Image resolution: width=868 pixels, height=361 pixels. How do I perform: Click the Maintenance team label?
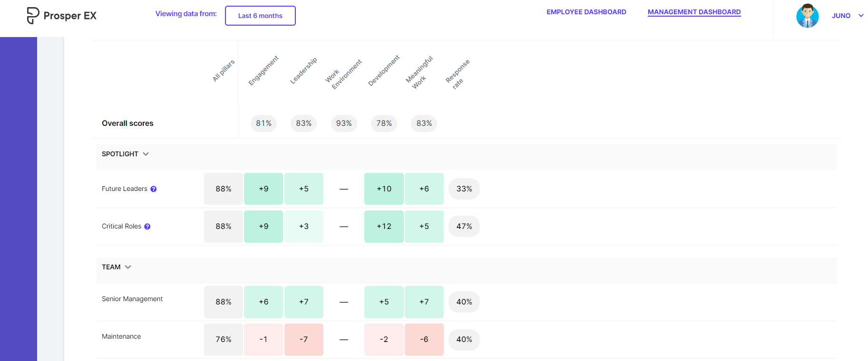pyautogui.click(x=121, y=336)
